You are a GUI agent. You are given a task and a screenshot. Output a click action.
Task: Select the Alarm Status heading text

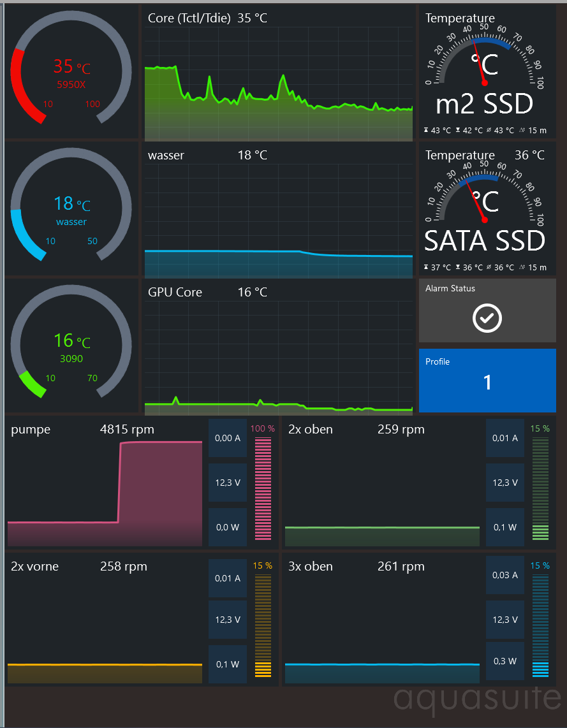point(450,288)
